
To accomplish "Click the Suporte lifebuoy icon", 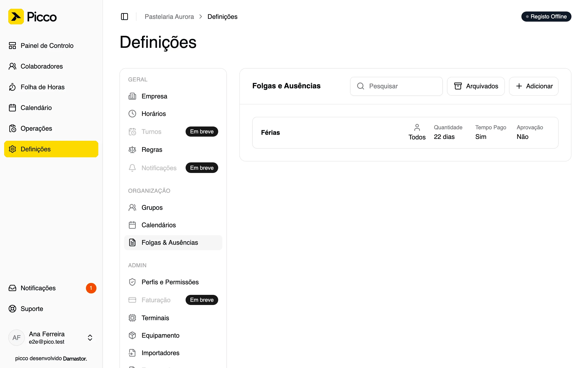I will (12, 309).
